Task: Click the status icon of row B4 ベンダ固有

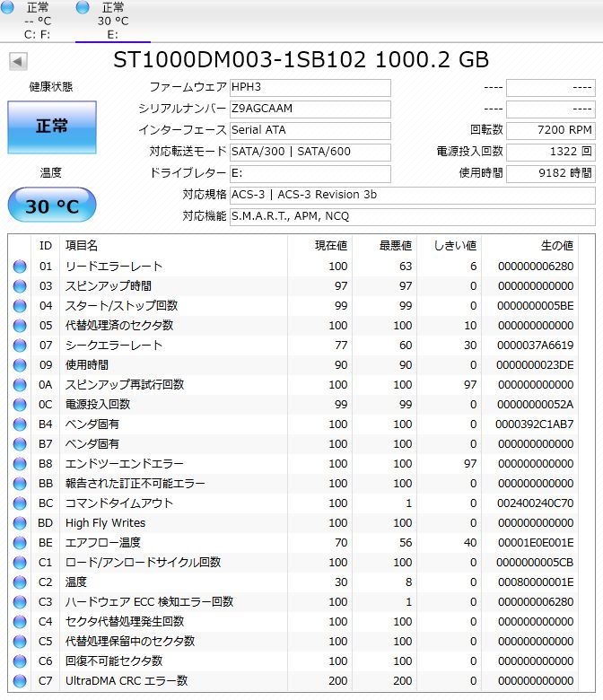Action: point(20,424)
